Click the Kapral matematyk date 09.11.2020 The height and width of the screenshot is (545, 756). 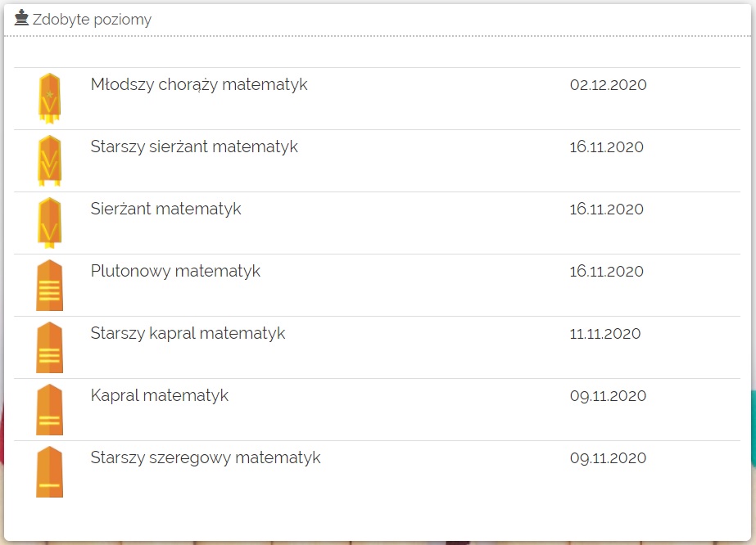pyautogui.click(x=608, y=396)
